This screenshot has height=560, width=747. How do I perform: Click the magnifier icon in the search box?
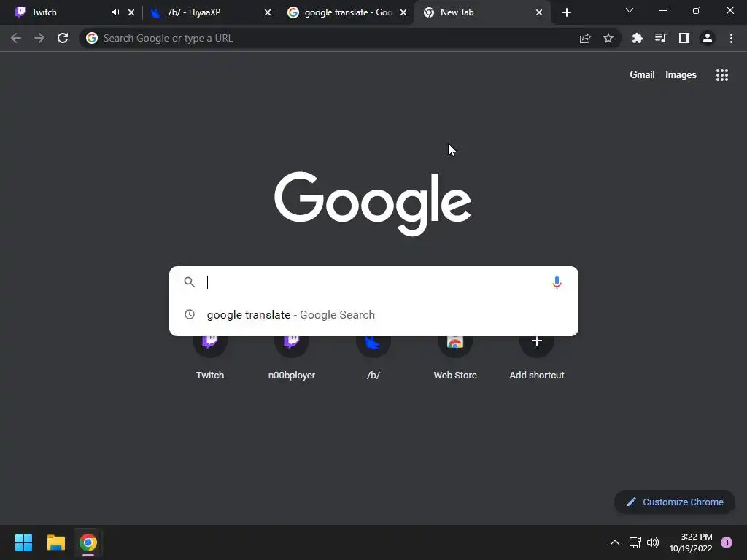[x=190, y=282]
